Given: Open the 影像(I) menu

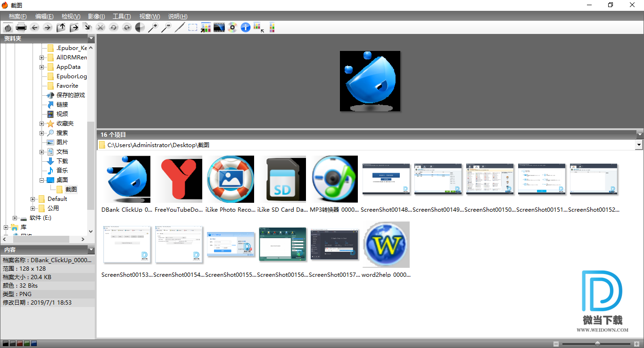Looking at the screenshot, I should click(x=96, y=16).
